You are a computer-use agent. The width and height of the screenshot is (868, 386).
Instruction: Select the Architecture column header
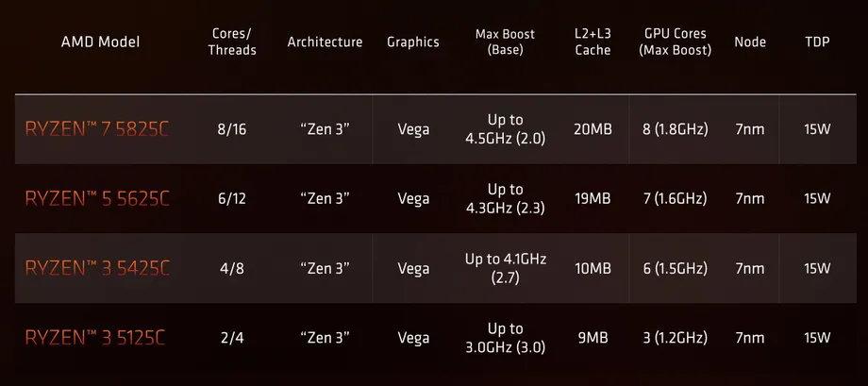[x=325, y=42]
